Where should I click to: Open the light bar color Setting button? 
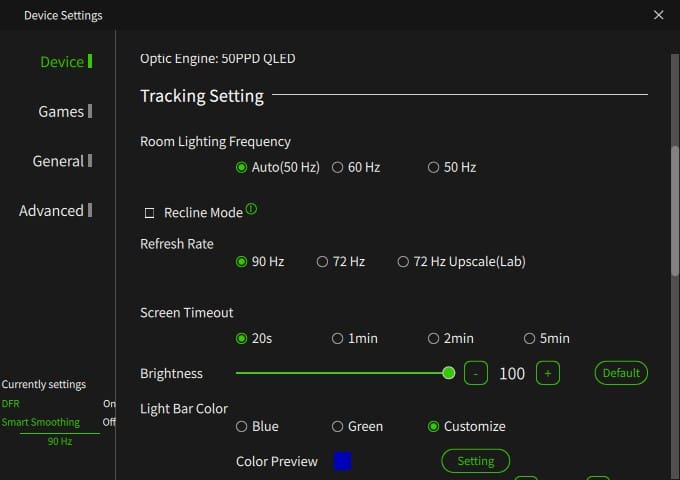pos(476,461)
